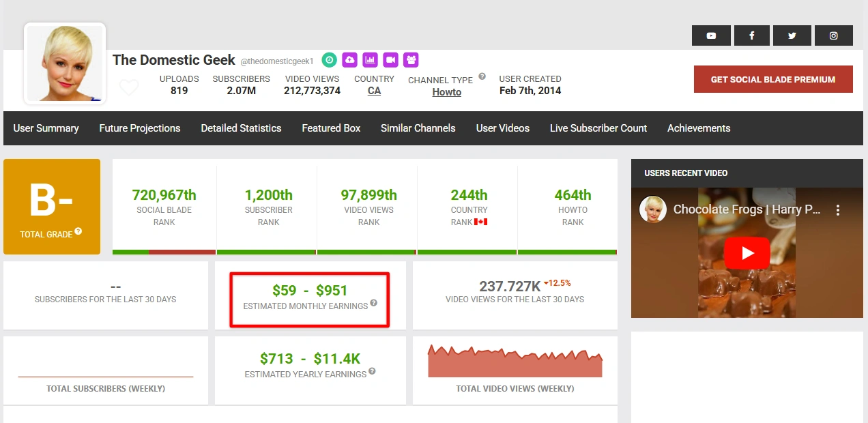Click the 12.5% decrease indicator
The image size is (868, 423).
coord(558,282)
